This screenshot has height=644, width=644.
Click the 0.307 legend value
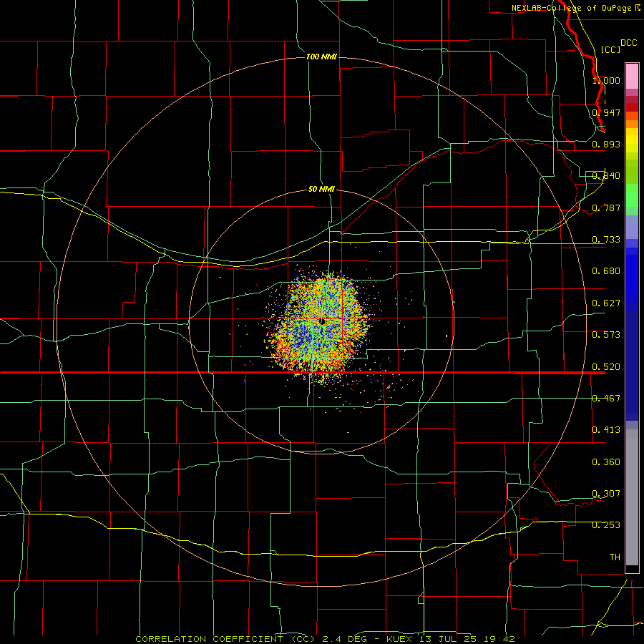[x=606, y=494]
